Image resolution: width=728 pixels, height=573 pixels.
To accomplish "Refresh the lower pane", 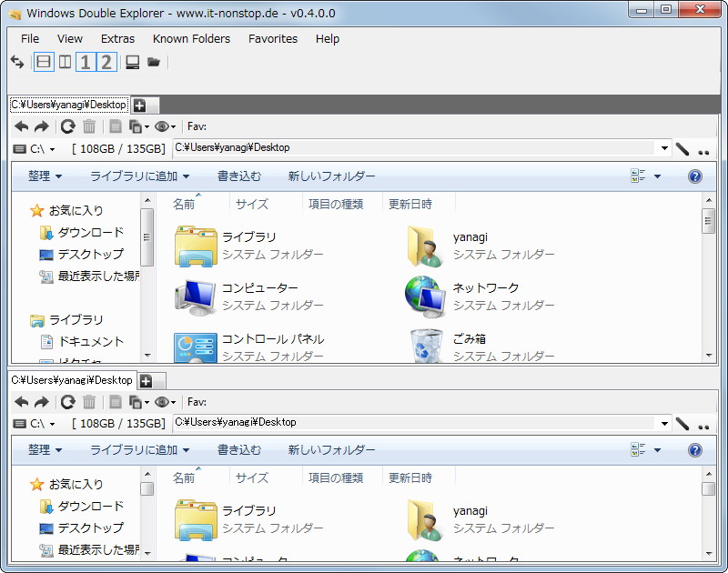I will tap(67, 402).
